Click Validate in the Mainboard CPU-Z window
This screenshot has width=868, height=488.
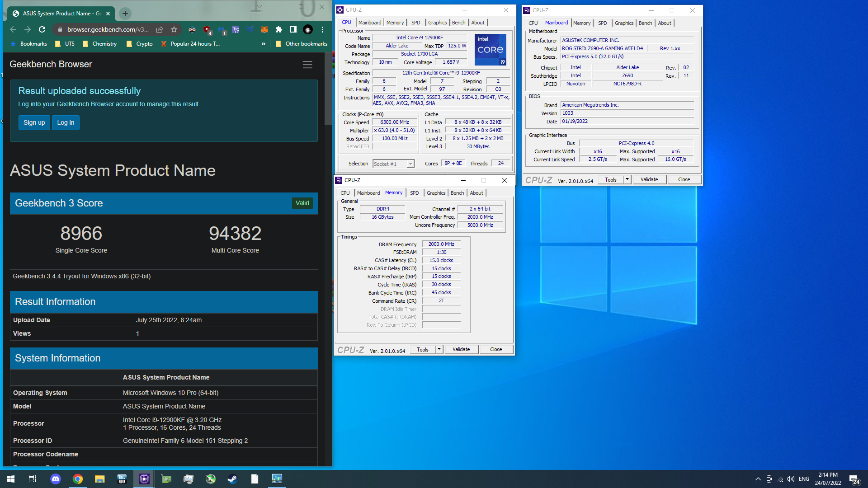click(x=649, y=179)
